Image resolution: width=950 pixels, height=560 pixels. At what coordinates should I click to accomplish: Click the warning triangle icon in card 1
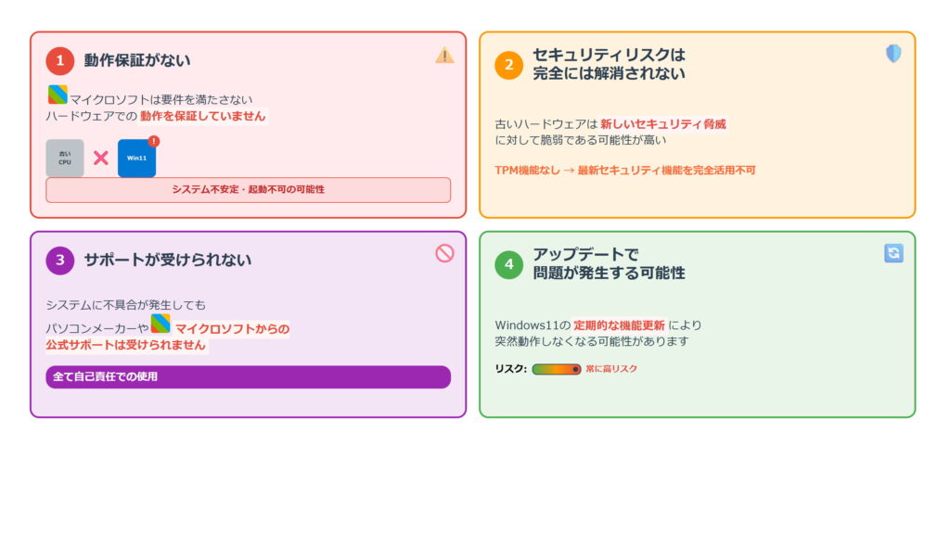444,55
